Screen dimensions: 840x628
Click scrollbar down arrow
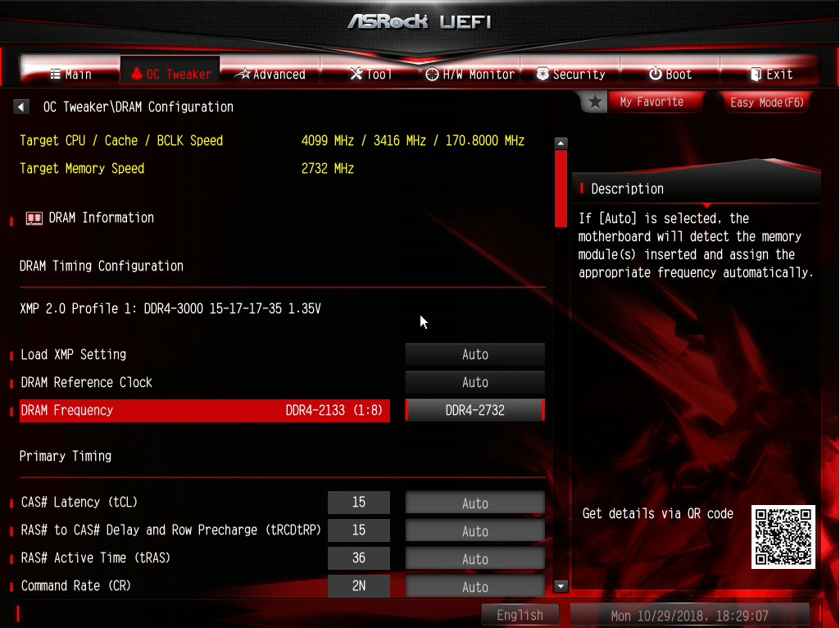(x=561, y=586)
